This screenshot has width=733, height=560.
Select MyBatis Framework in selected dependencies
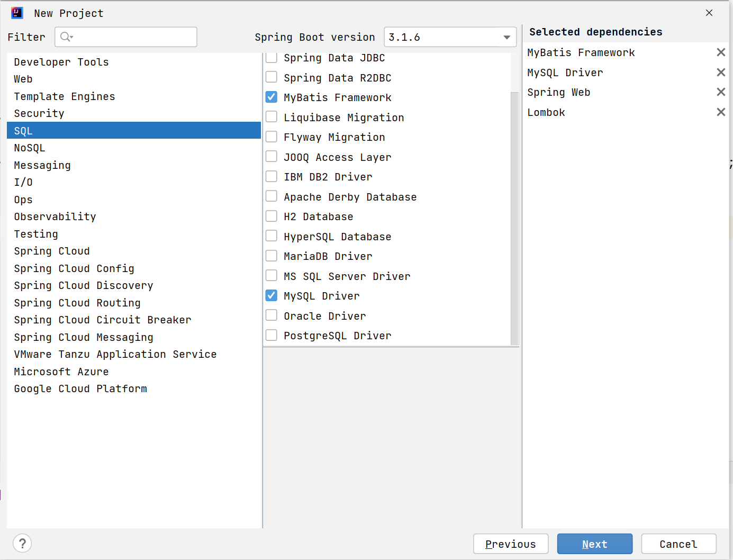(581, 52)
